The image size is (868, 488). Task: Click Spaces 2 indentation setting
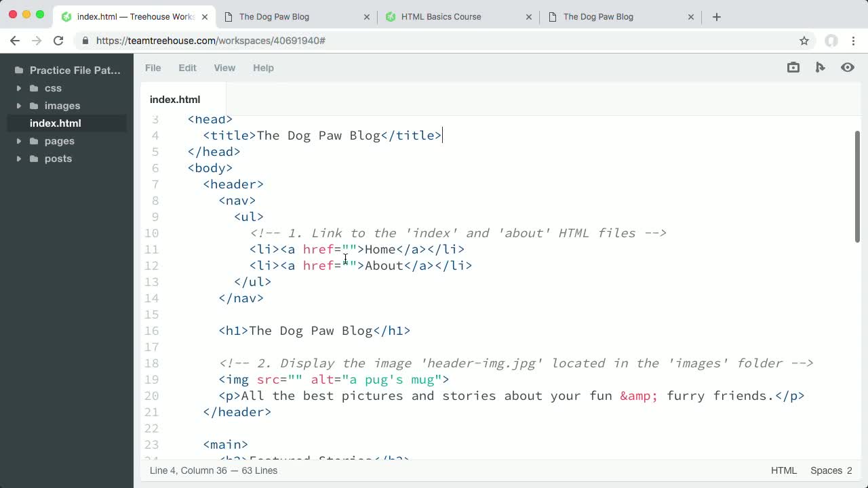tap(829, 470)
